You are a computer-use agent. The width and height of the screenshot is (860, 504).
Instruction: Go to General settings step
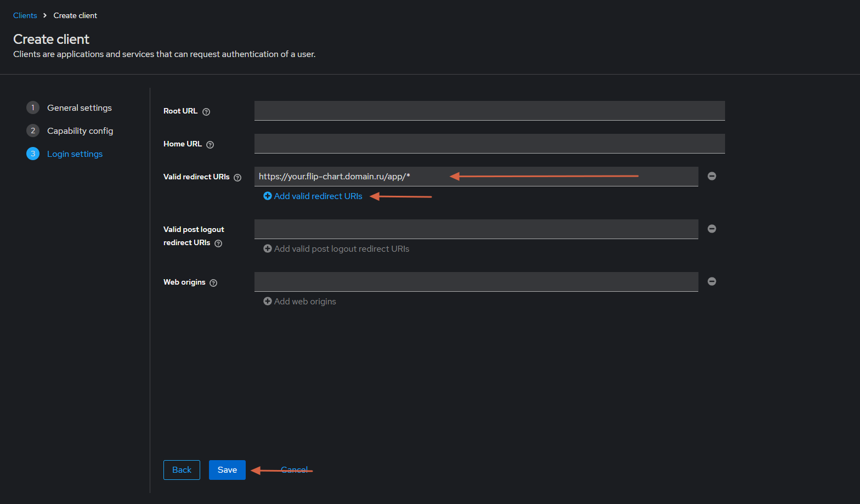80,108
